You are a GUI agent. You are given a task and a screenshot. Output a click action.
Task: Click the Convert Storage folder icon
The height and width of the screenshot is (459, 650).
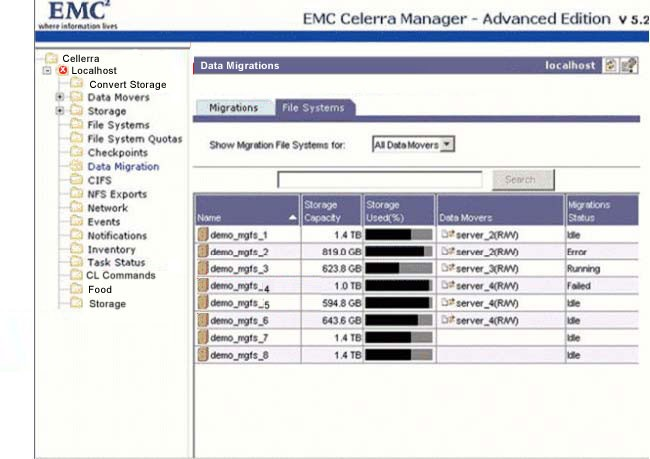[x=76, y=83]
